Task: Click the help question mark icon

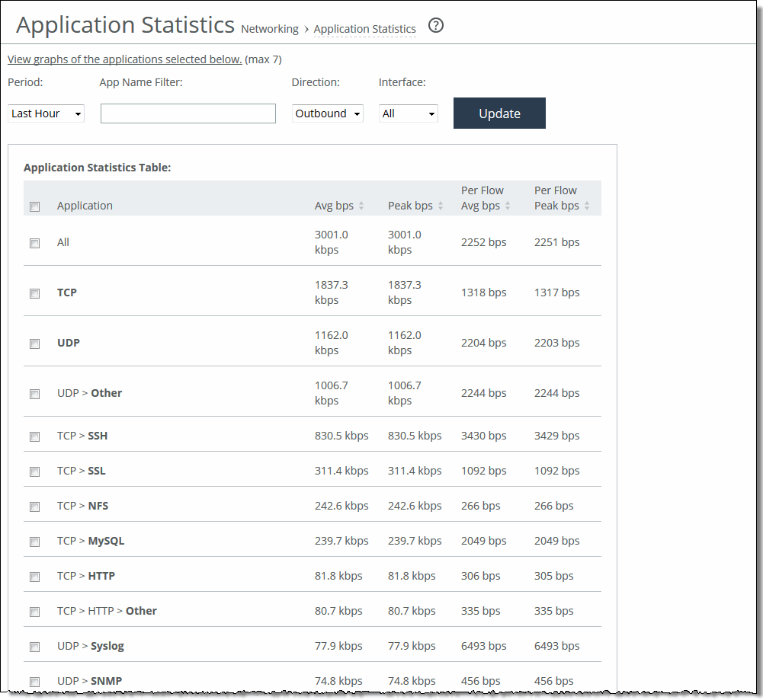Action: click(435, 26)
